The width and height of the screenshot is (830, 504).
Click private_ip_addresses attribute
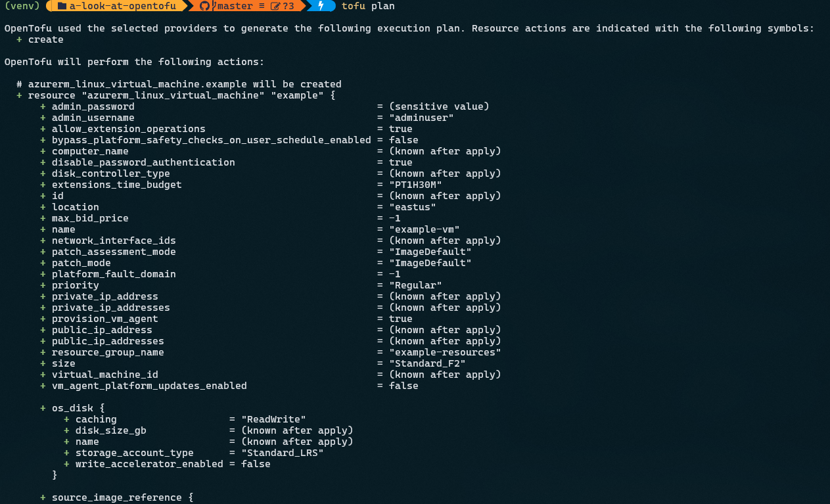pyautogui.click(x=111, y=308)
